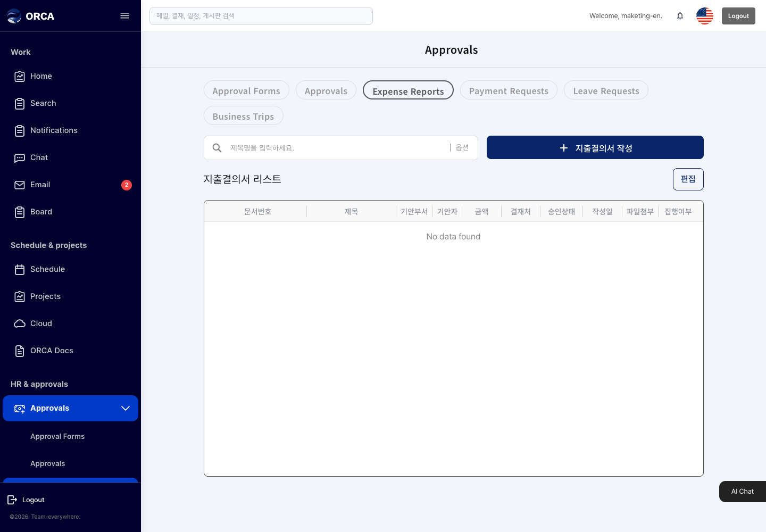Screen dimensions: 766x532
Task: Switch to the Approvals pill tab
Action: click(326, 90)
